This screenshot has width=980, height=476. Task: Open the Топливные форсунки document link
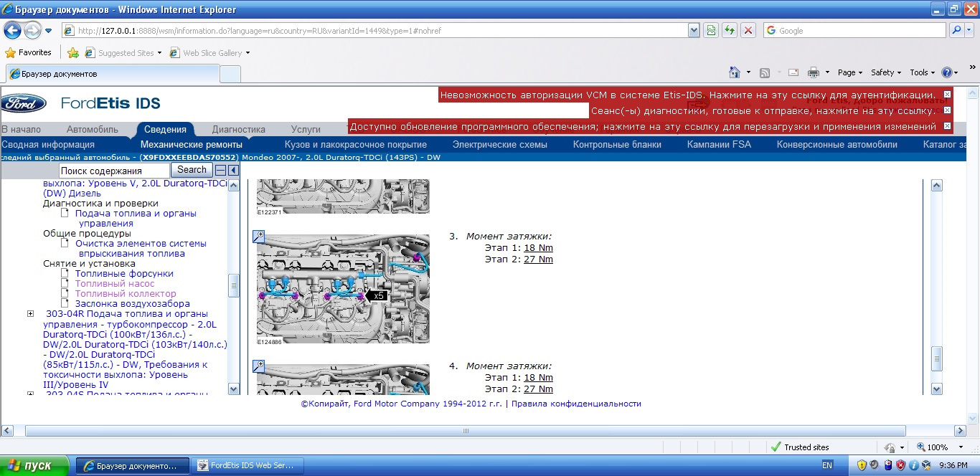124,273
